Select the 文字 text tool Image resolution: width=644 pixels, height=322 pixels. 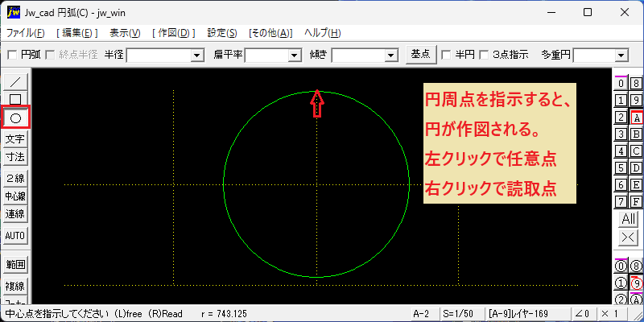coord(15,139)
